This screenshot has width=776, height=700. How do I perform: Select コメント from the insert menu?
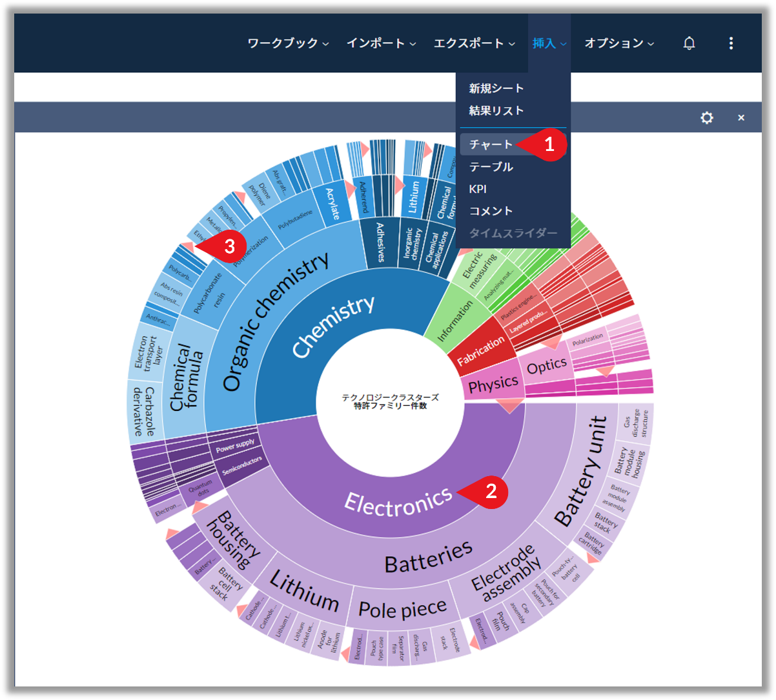point(491,211)
